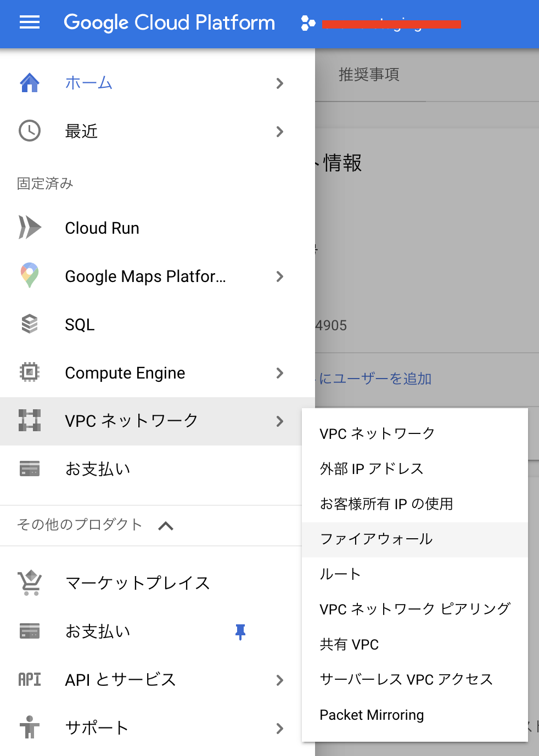Click the lower お支払い card icon
Viewport: 539px width, 756px height.
tap(30, 631)
